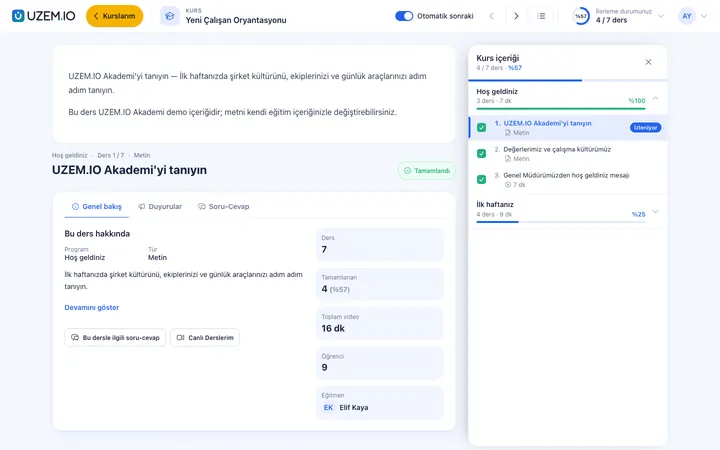Collapse the Hoş geldiniz section

[655, 98]
